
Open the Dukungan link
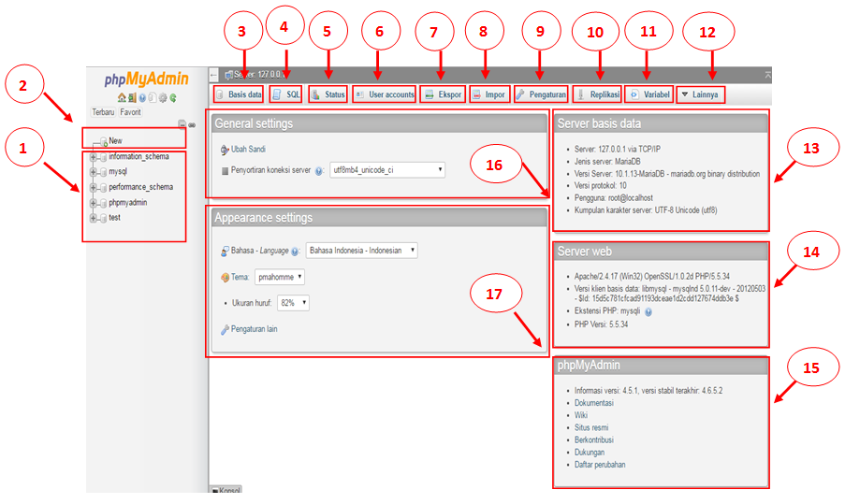pos(590,453)
